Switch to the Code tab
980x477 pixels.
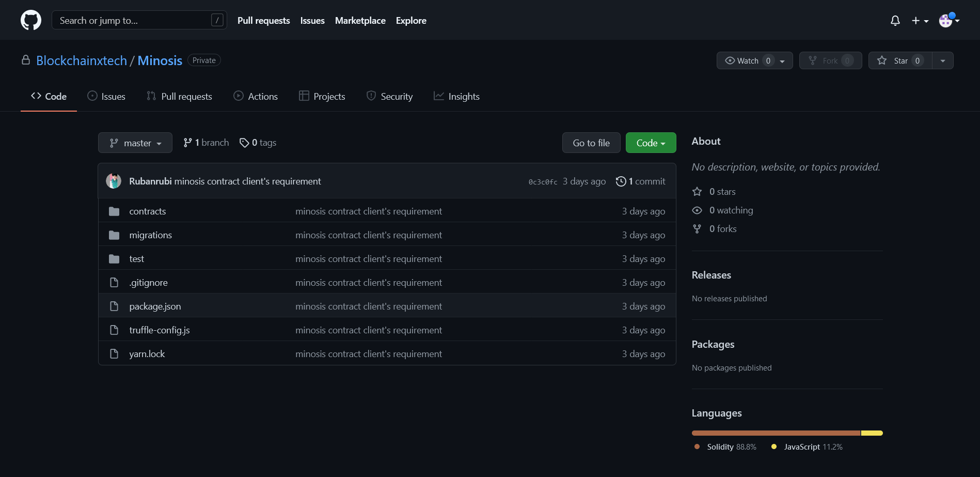point(49,96)
